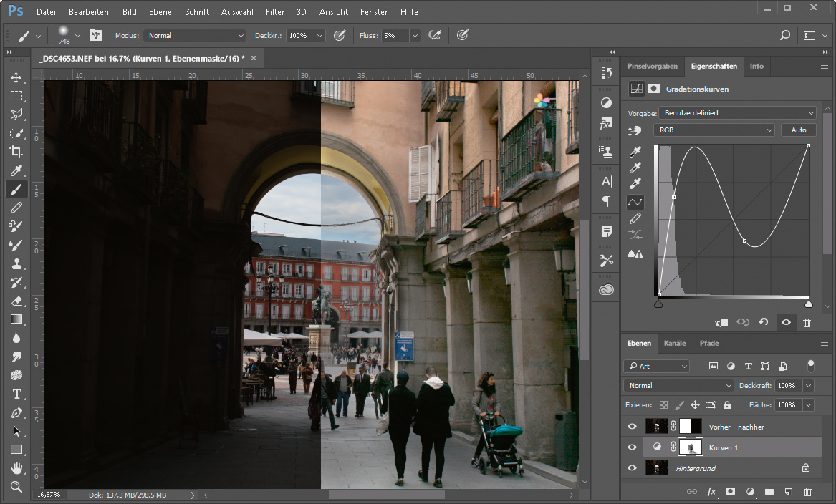Toggle visibility of Kurven 1 layer
Viewport: 836px width, 504px height.
pos(632,447)
